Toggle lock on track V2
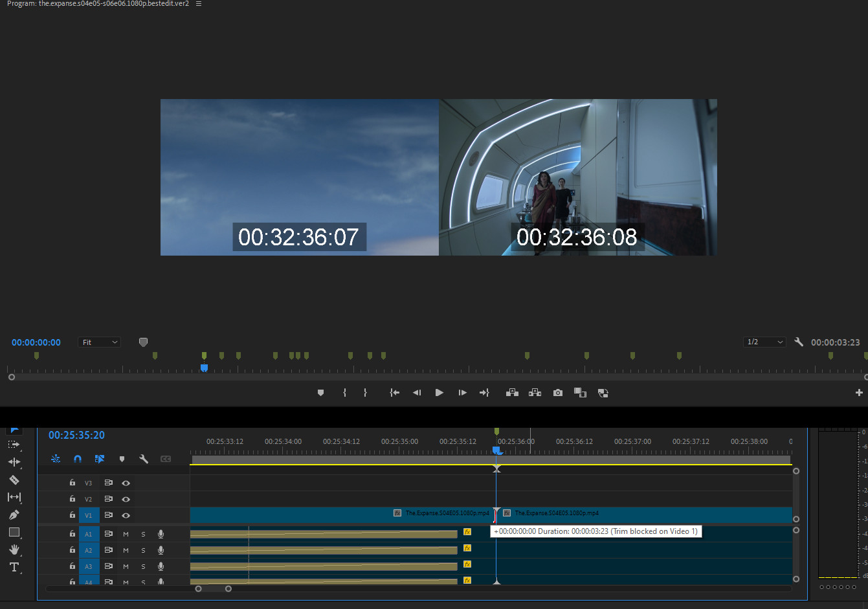This screenshot has width=868, height=609. 72,499
